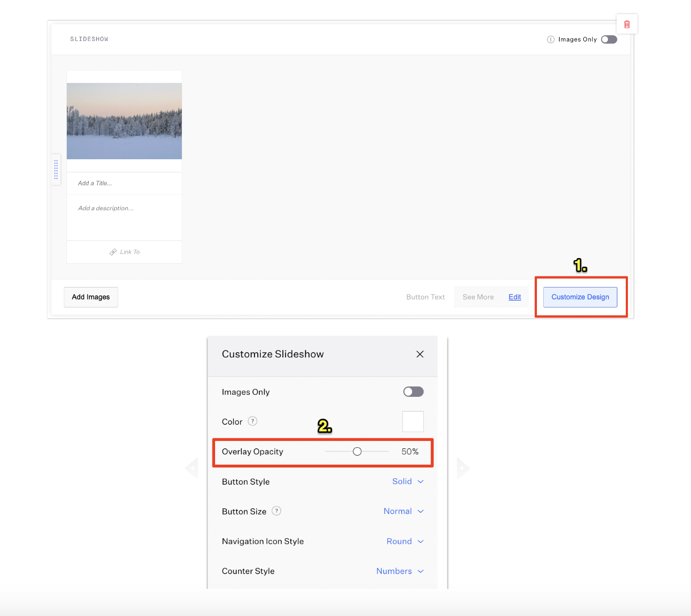
Task: Go to previous slide with left arrow
Action: [x=192, y=468]
